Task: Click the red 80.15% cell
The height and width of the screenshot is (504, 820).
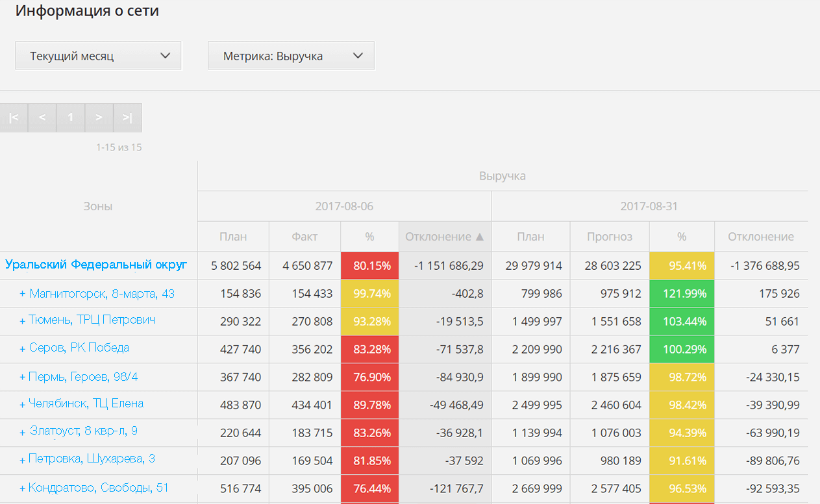Action: [369, 266]
